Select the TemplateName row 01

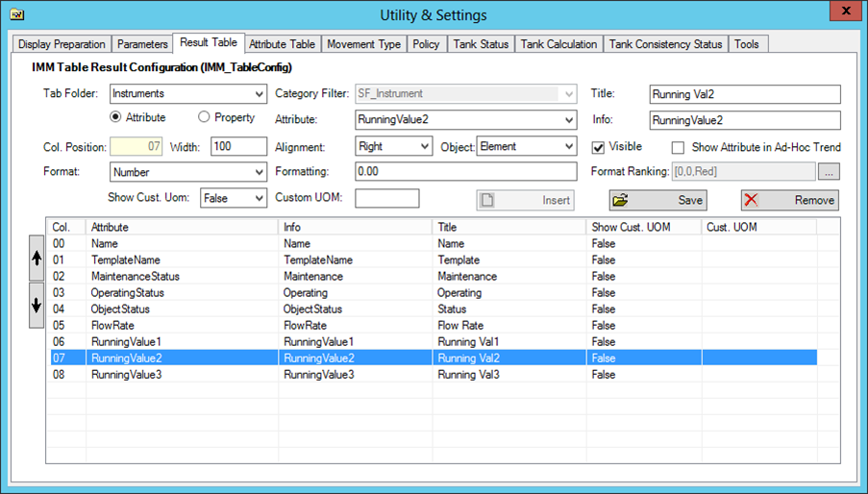434,260
